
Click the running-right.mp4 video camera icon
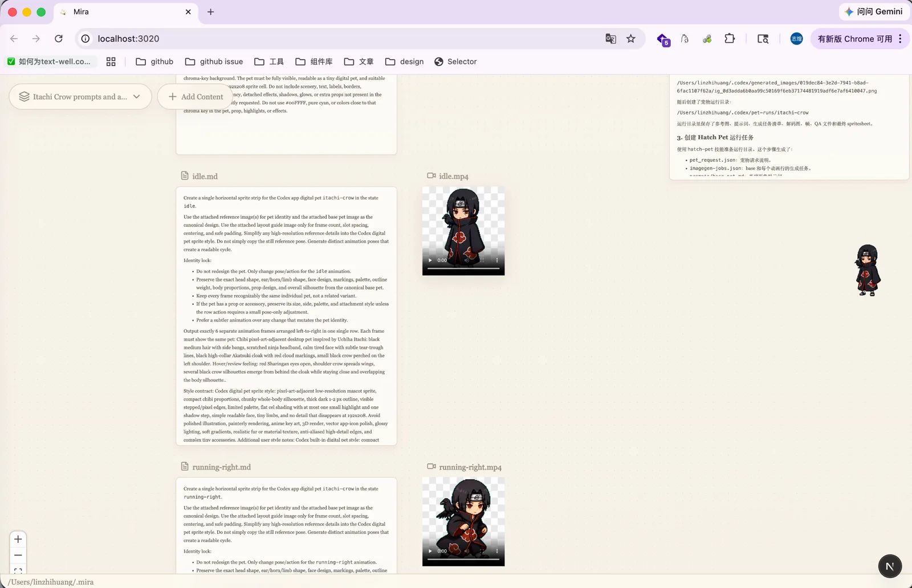pos(431,466)
